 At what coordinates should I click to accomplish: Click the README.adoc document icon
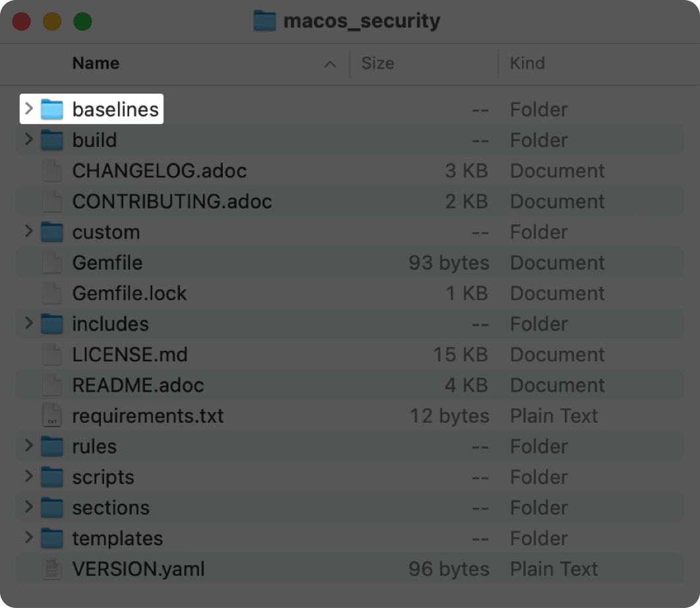[52, 384]
